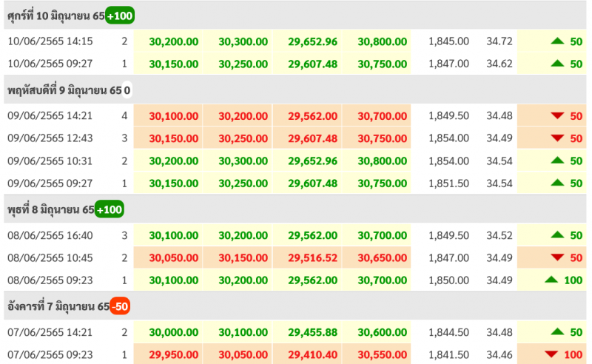
Task: Click the white 0 badge beside พฤหัสบดีที่ 9 มิถุนายน 65
Action: click(x=127, y=91)
